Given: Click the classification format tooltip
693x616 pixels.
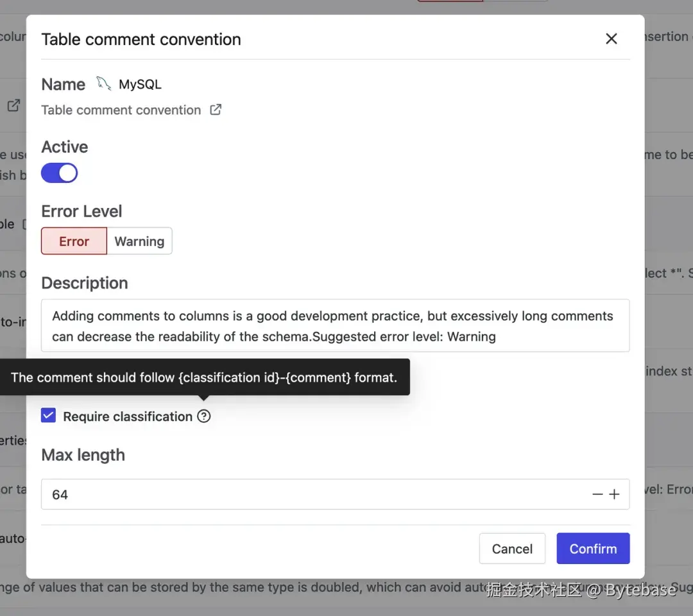Looking at the screenshot, I should (204, 377).
